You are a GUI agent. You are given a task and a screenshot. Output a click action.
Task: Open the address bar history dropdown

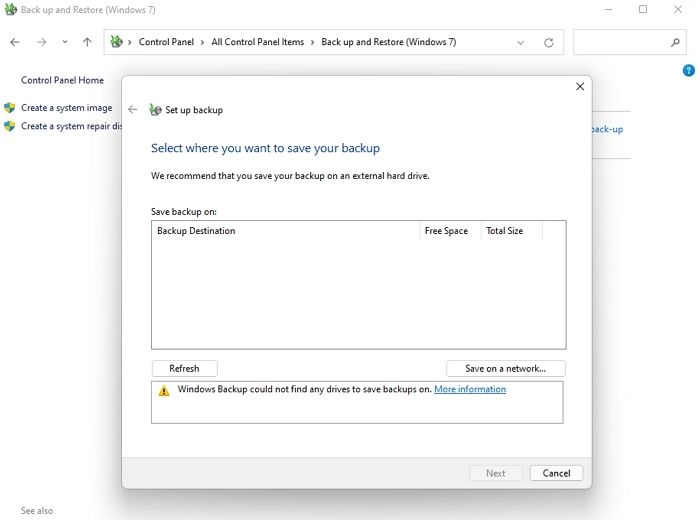tap(521, 43)
